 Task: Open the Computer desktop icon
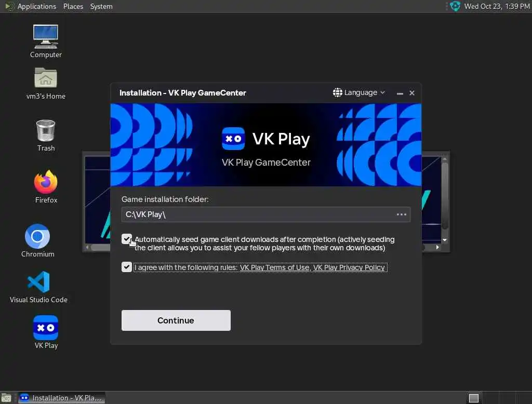[x=46, y=41]
